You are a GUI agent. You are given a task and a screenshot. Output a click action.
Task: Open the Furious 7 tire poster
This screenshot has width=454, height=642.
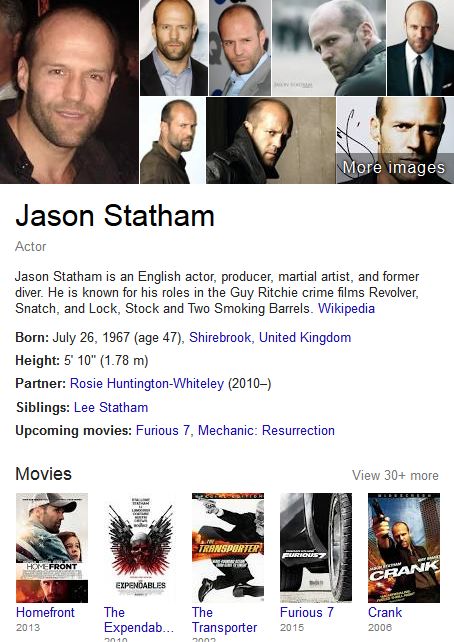[x=316, y=547]
